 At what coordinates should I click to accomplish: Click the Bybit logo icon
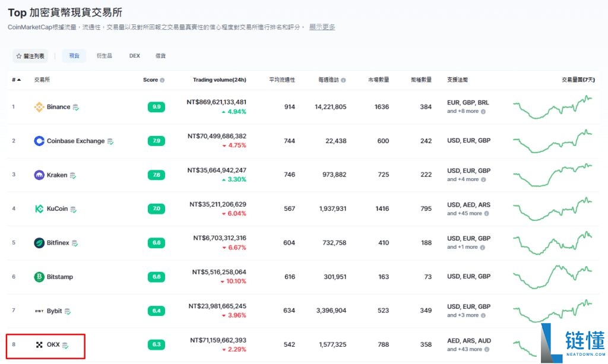39,311
